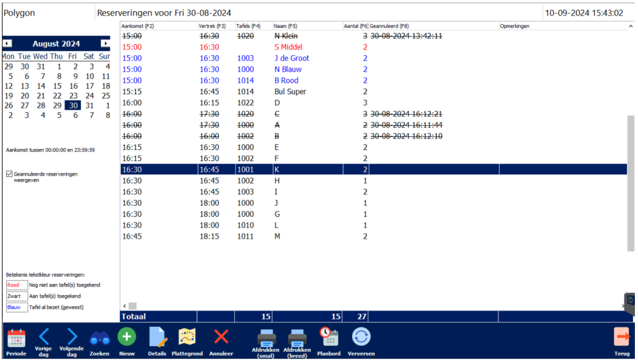
Task: Refresh list with Verversen
Action: [x=361, y=342]
